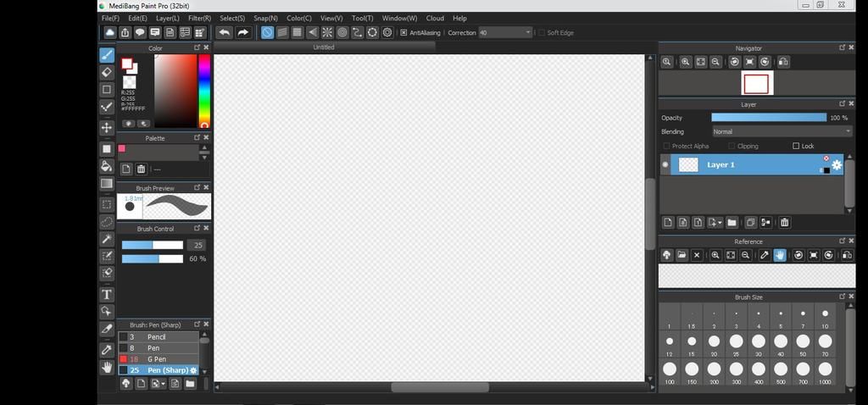Click the layer Opacity slider
The height and width of the screenshot is (405, 868).
click(769, 118)
